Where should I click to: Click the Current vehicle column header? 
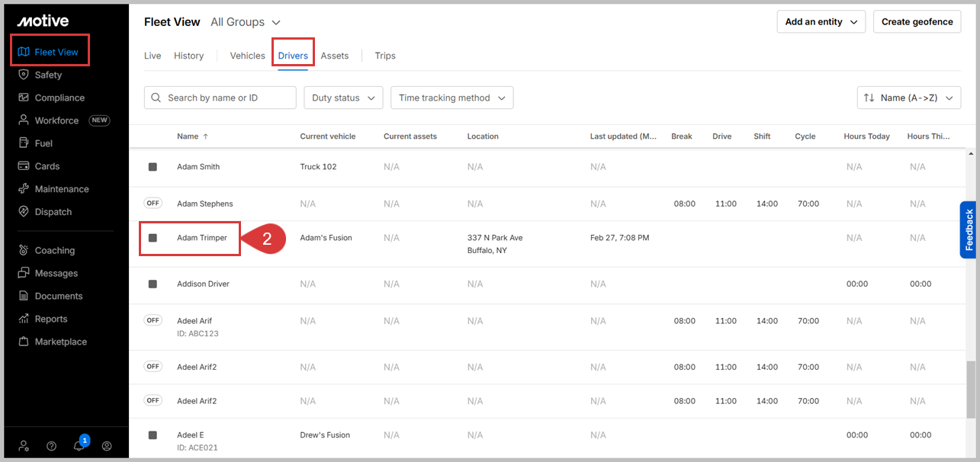coord(328,136)
